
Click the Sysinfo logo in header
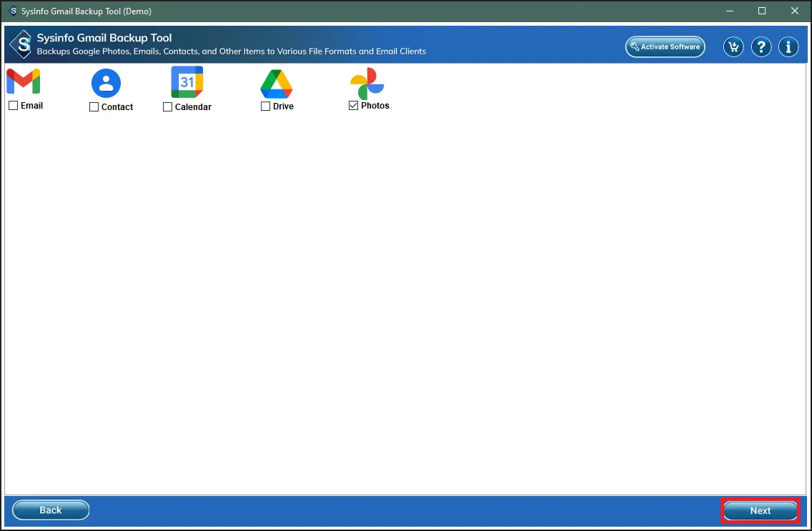coord(21,44)
